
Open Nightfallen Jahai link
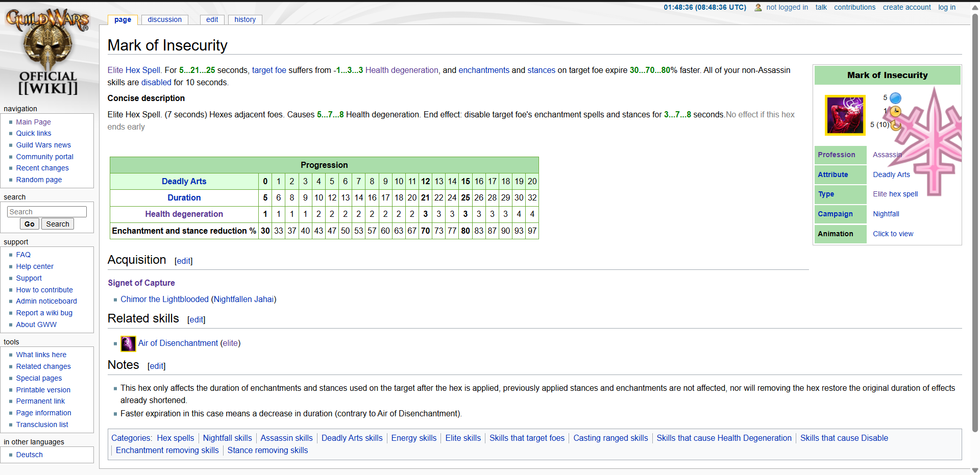click(x=244, y=299)
